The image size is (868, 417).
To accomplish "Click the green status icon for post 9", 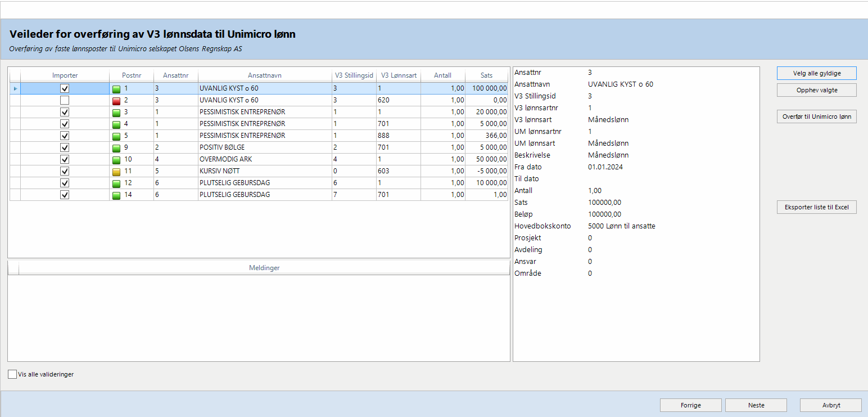I will click(x=116, y=147).
